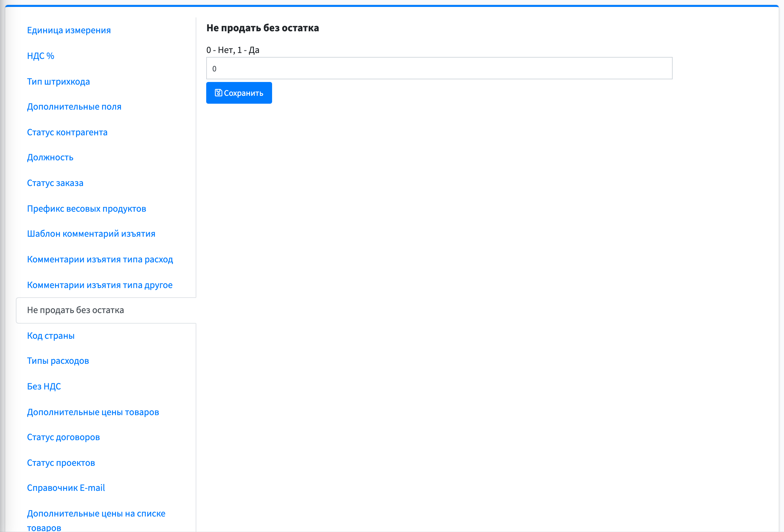The image size is (784, 532).
Task: Select Шаблон комментарий изъятия
Action: [x=91, y=234]
